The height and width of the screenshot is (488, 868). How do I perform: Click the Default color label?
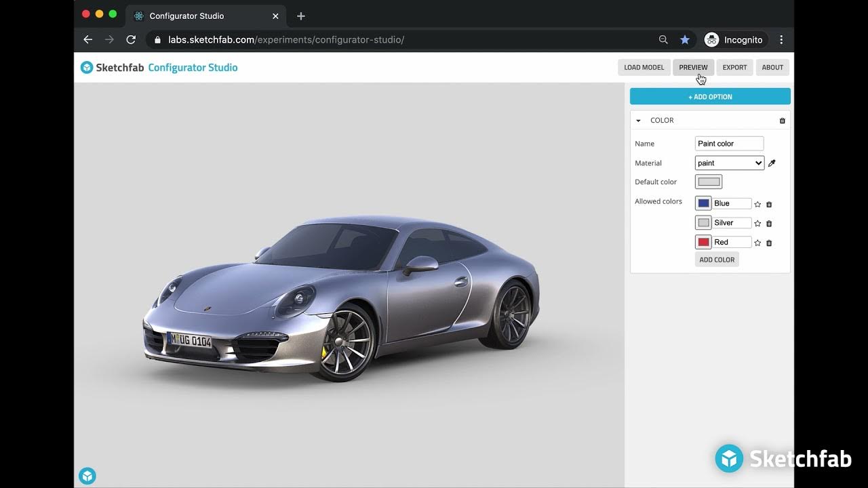click(x=656, y=182)
